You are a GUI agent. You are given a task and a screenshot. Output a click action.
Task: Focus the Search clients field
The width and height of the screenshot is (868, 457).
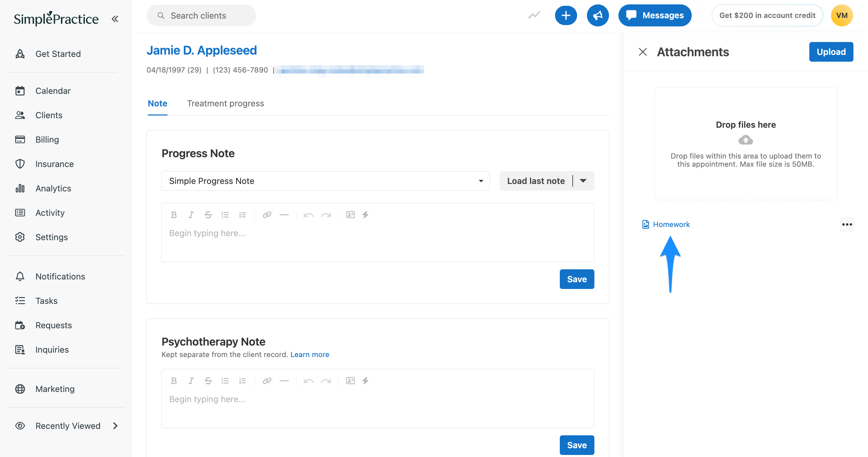[x=201, y=15]
